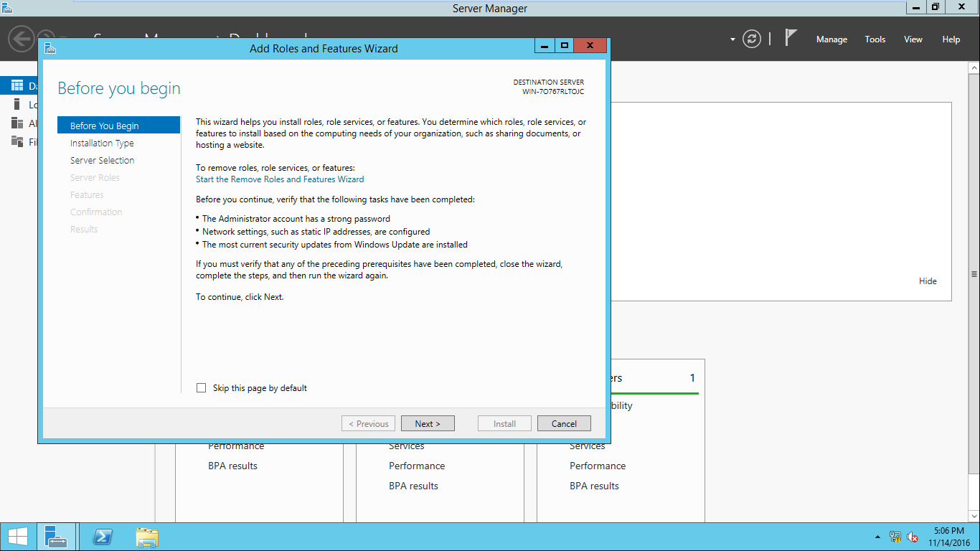Viewport: 980px width, 551px height.
Task: Click the Hide link in Server Manager
Action: tap(928, 281)
